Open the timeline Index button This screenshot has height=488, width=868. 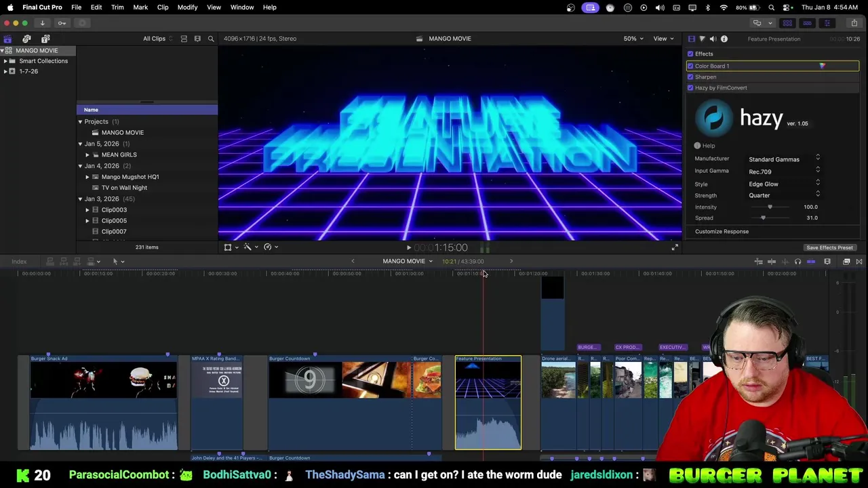[19, 262]
